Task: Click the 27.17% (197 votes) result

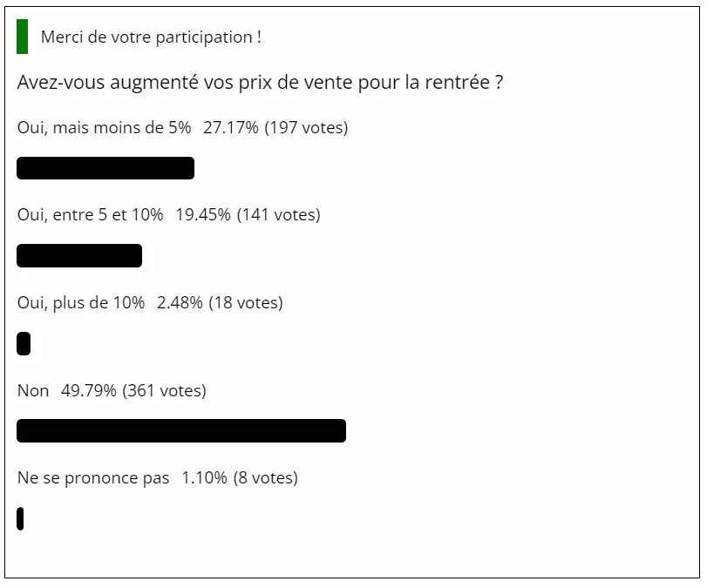Action: (x=275, y=127)
